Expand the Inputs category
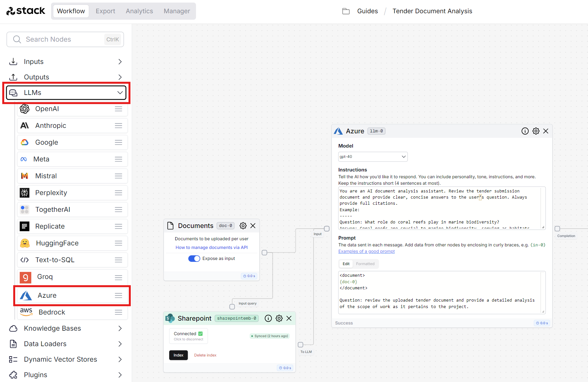This screenshot has width=588, height=382. [66, 62]
